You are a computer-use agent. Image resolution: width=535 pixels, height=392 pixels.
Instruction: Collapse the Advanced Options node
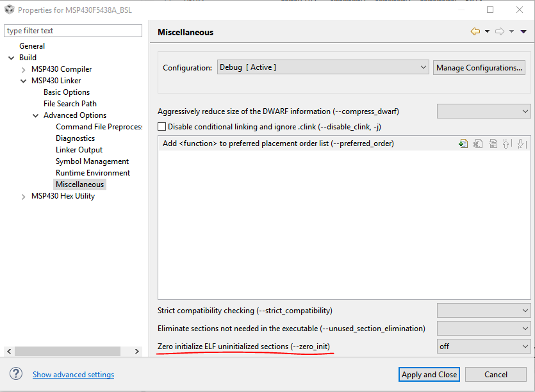click(35, 116)
